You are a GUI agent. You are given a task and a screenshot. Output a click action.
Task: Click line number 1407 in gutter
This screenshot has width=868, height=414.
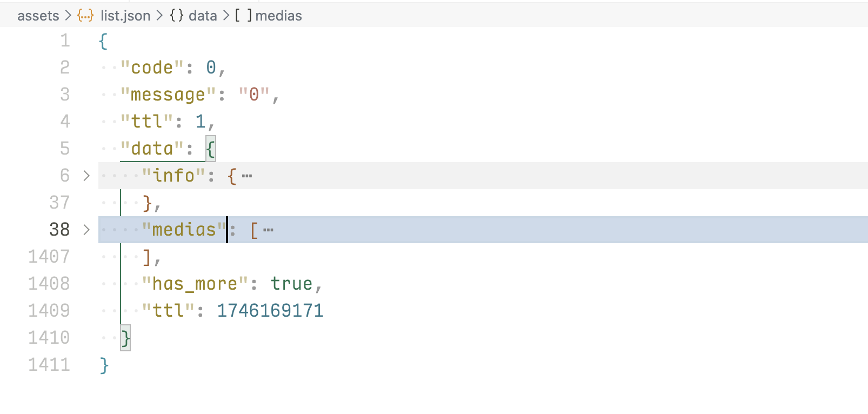coord(49,257)
